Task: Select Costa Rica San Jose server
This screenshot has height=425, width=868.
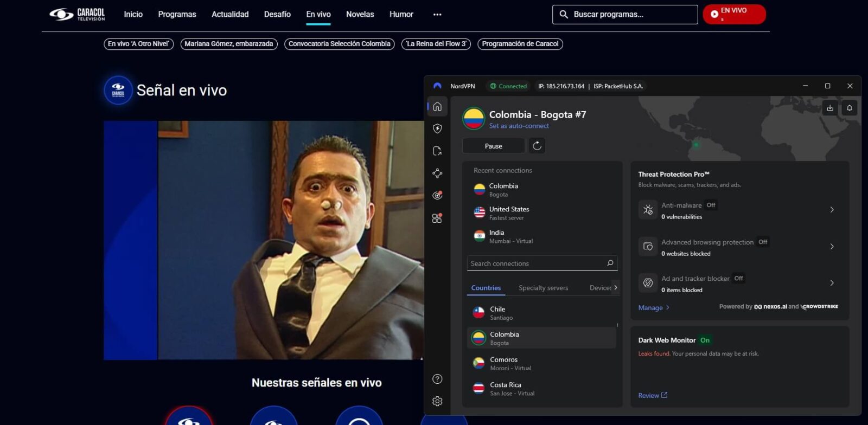Action: tap(541, 389)
